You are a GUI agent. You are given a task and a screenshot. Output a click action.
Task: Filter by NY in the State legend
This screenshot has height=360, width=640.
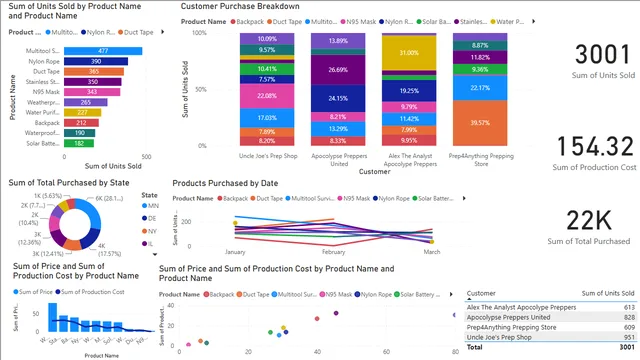click(149, 231)
